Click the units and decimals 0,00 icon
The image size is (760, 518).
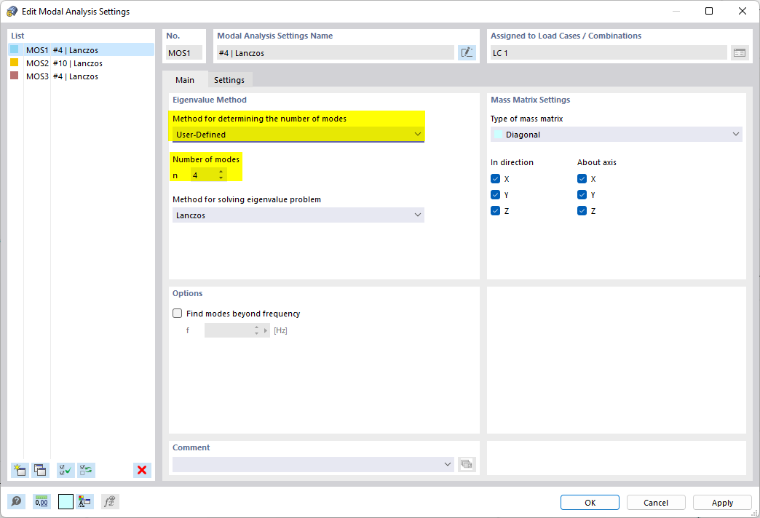tap(41, 502)
